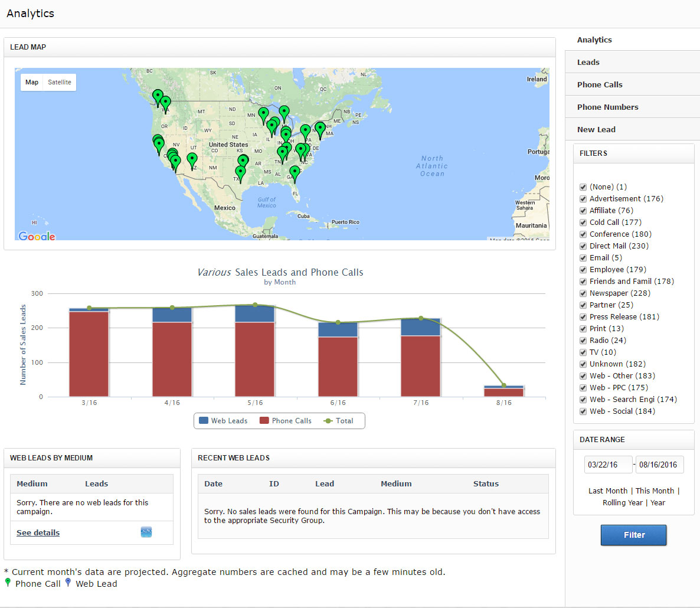This screenshot has width=700, height=608.
Task: Open the Phone Calls menu item
Action: click(x=600, y=84)
